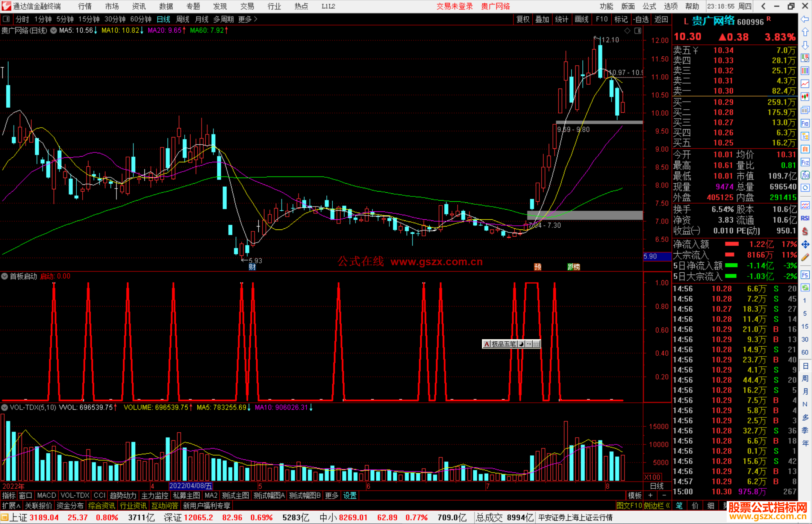The width and height of the screenshot is (812, 524).
Task: Click the up arrow icon in right sidebar
Action: click(x=805, y=32)
